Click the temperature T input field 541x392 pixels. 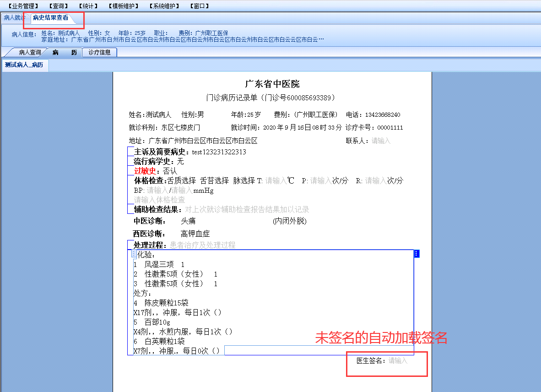tap(276, 180)
